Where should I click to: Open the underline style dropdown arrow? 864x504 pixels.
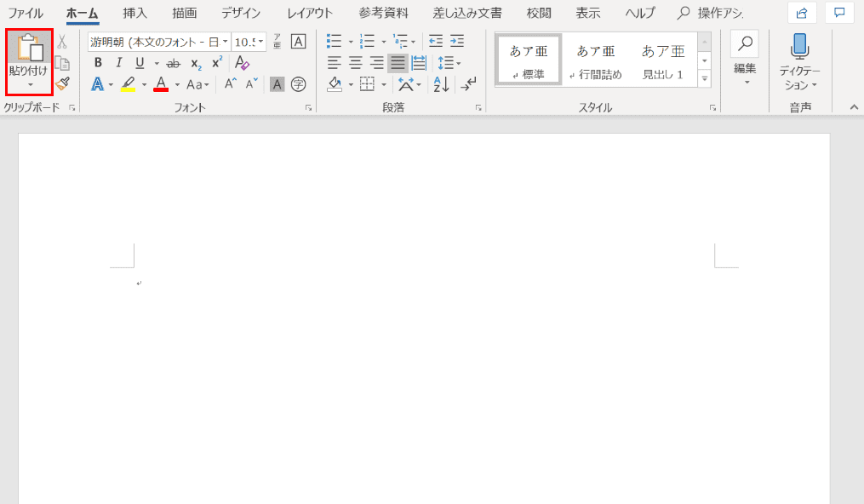click(157, 64)
